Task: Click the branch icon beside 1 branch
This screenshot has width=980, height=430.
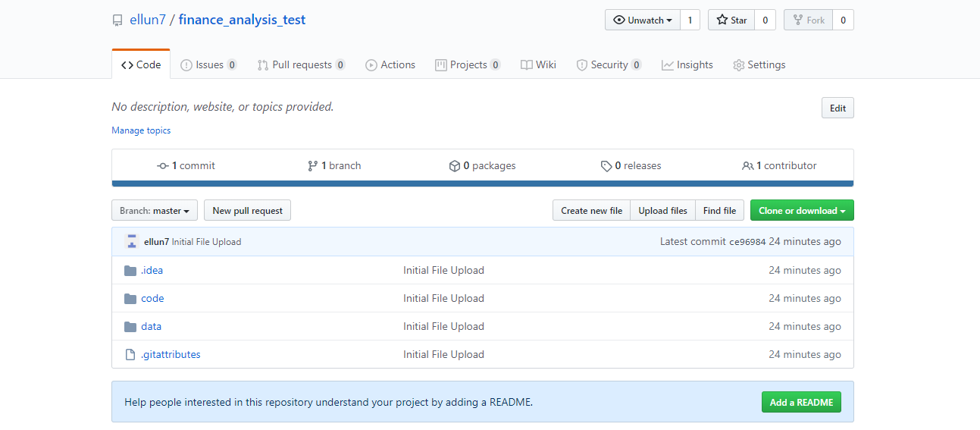Action: click(312, 166)
